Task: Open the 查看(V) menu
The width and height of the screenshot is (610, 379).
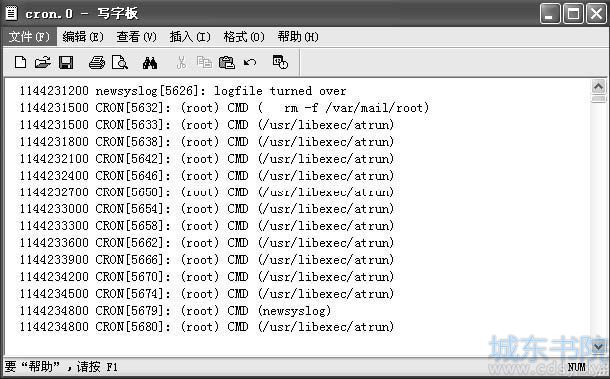Action: [x=137, y=37]
